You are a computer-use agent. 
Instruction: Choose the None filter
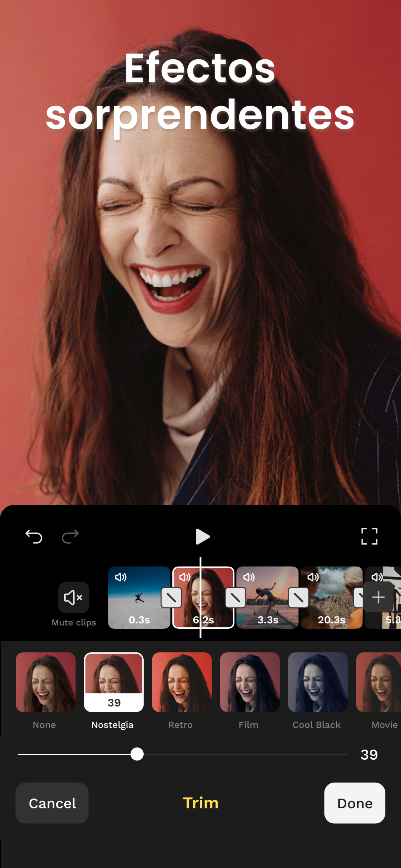(46, 682)
